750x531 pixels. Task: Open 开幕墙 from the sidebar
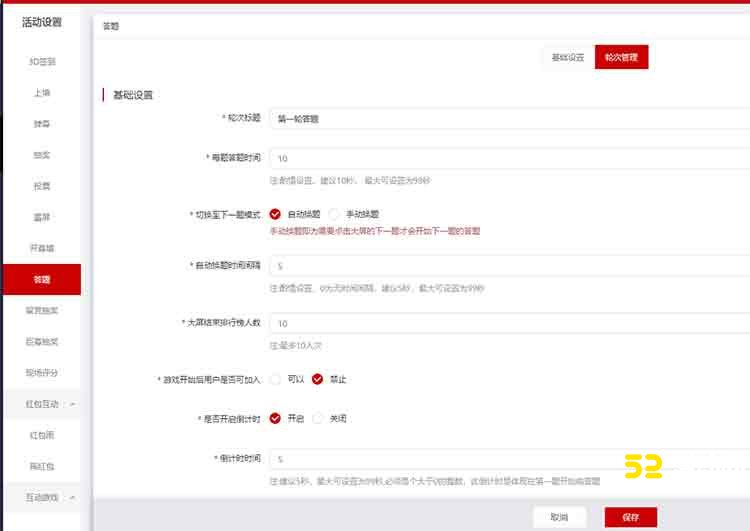(42, 248)
